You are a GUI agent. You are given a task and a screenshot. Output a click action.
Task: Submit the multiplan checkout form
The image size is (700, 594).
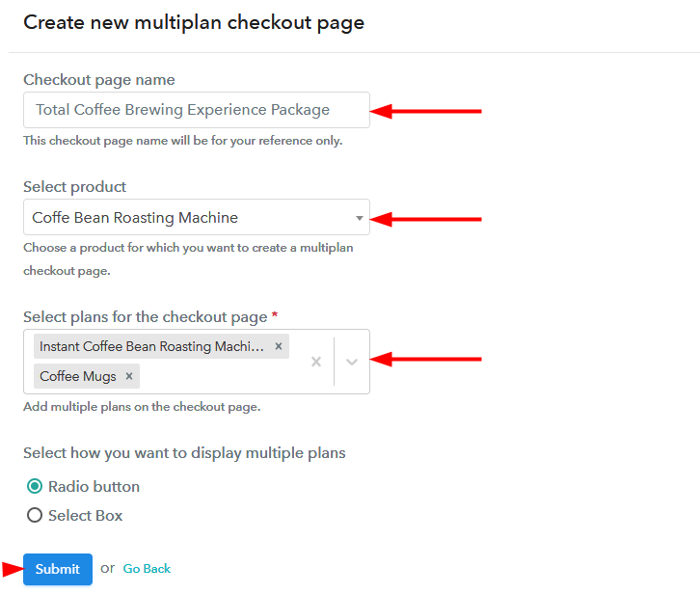[x=57, y=569]
